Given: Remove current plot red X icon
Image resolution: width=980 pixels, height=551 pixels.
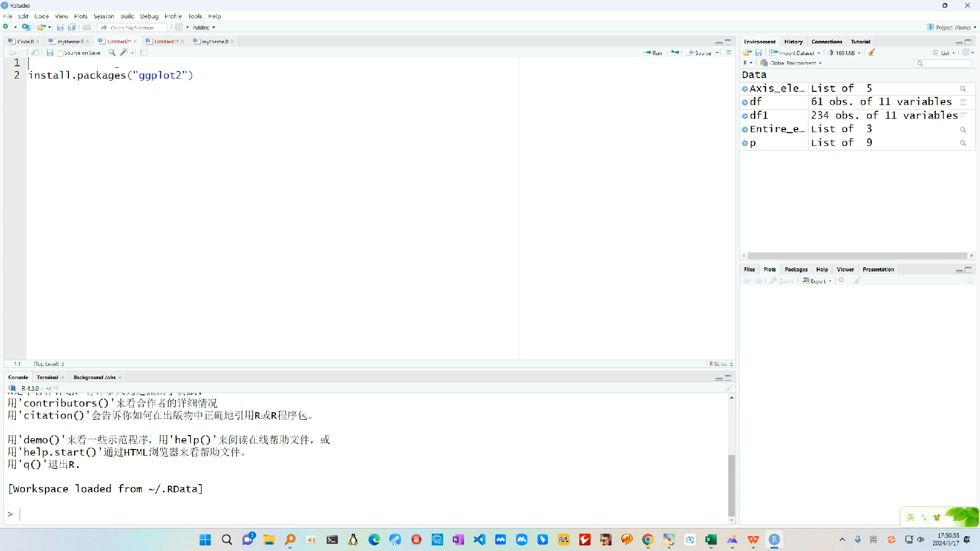Looking at the screenshot, I should pos(842,280).
